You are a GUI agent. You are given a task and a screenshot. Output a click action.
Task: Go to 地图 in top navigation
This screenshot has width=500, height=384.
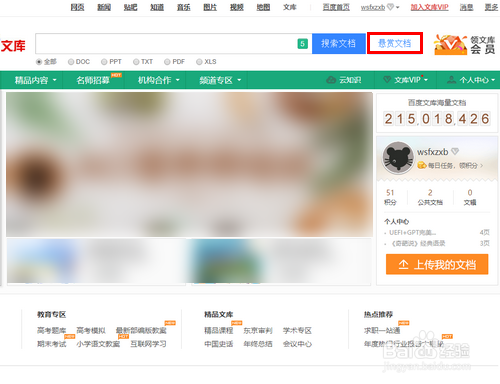(263, 7)
